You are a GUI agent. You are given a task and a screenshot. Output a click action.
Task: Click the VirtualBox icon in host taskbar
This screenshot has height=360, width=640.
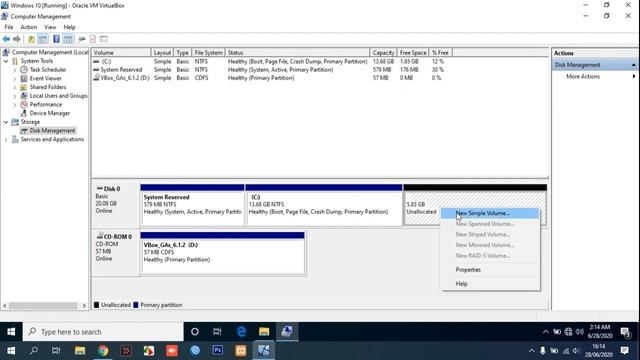tap(263, 351)
